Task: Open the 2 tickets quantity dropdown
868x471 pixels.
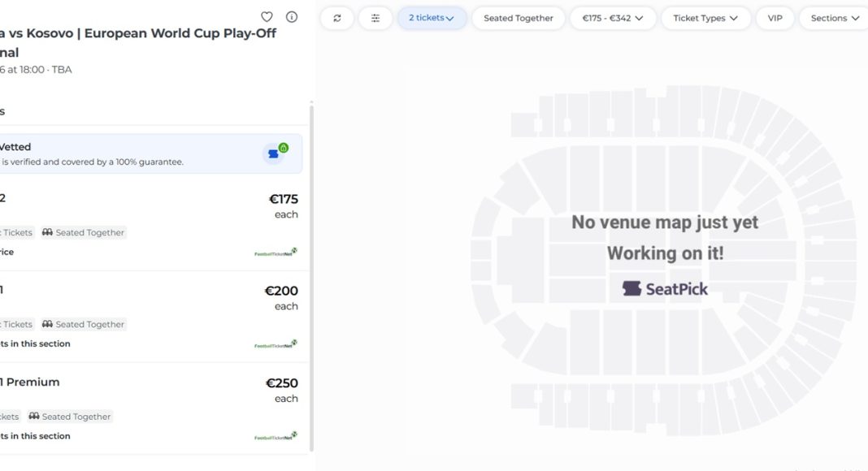Action: (x=432, y=18)
